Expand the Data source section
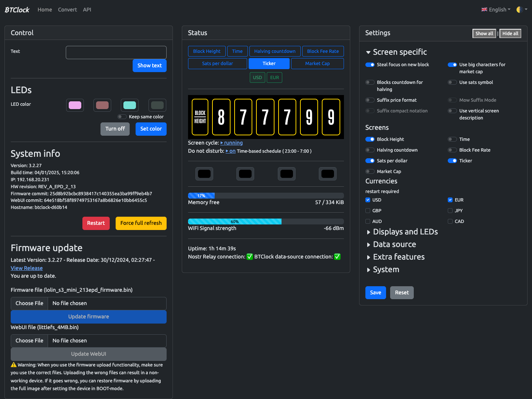Viewport: 532px width, 399px height. (x=391, y=244)
